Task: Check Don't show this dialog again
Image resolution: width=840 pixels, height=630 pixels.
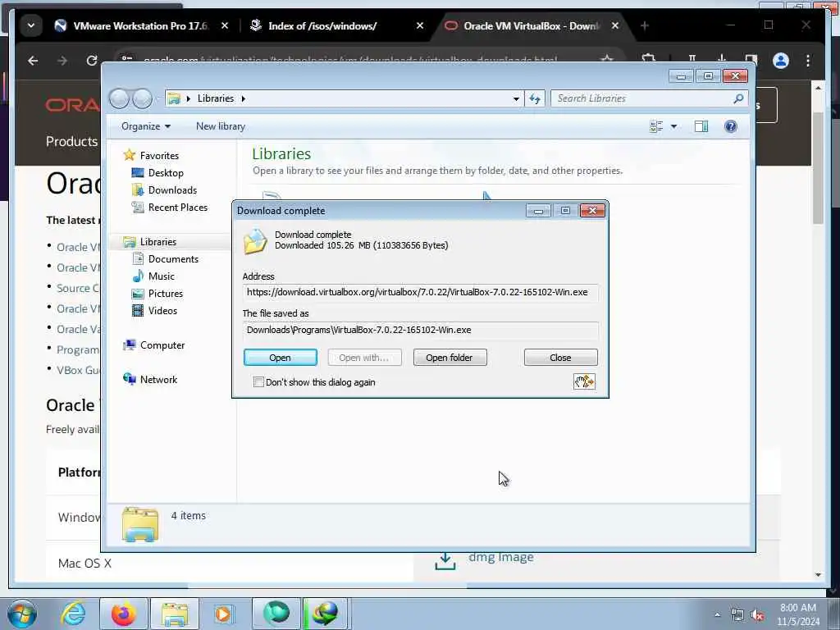Action: pos(258,382)
